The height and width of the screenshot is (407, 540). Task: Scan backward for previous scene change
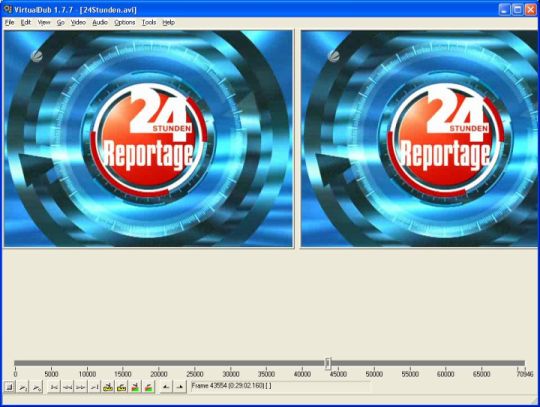coord(135,387)
